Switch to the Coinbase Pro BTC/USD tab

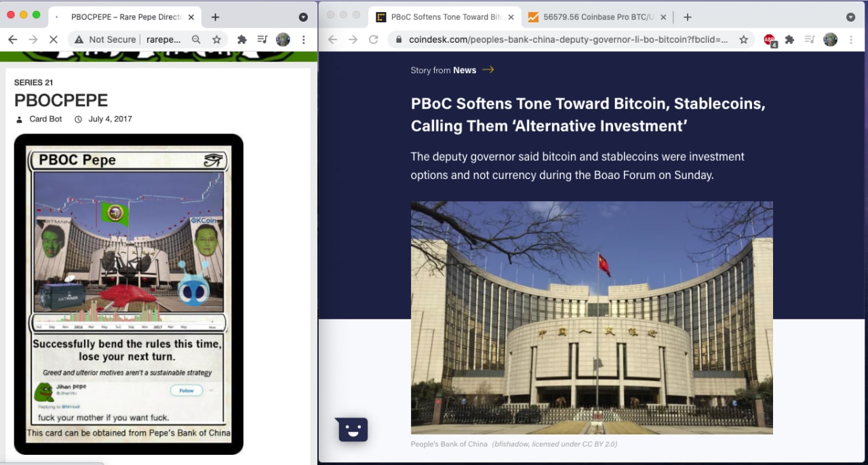click(597, 17)
